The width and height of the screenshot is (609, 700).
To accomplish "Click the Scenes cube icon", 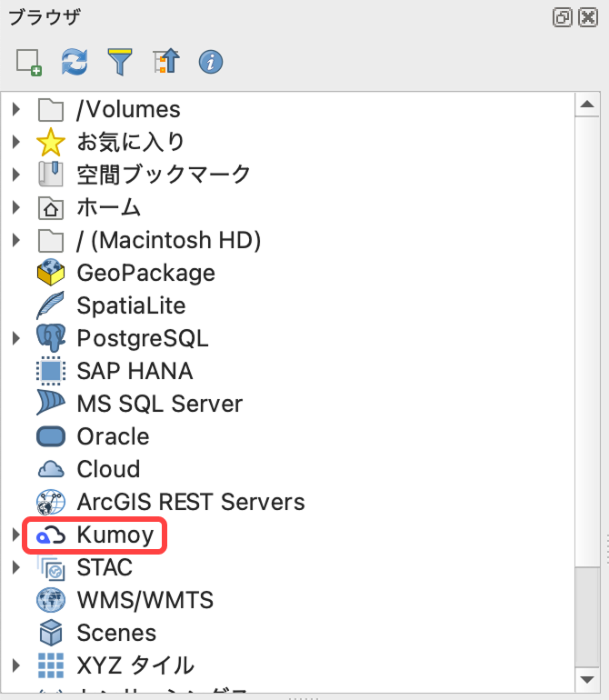I will 51,633.
